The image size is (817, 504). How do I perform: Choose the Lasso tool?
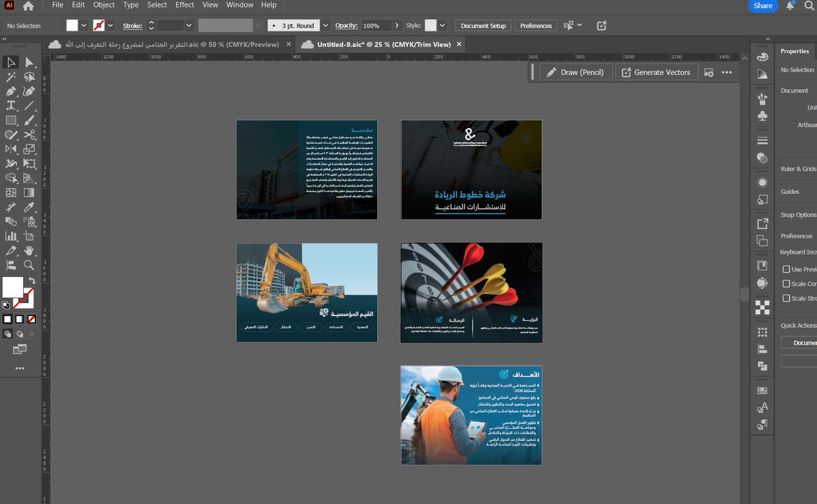[x=29, y=77]
